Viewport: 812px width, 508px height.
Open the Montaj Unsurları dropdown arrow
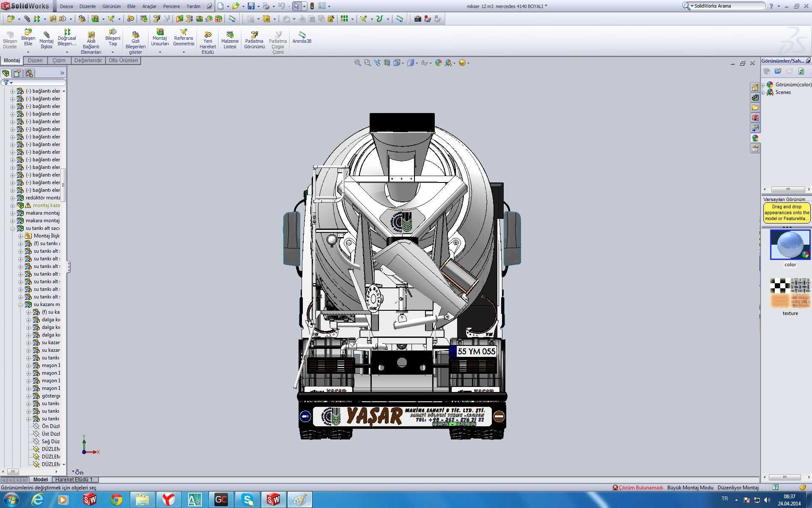click(160, 52)
